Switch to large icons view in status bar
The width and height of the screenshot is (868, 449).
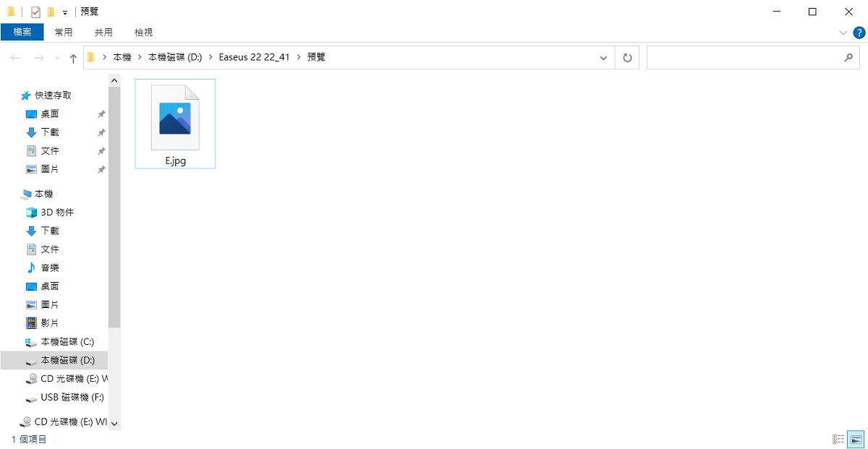click(856, 439)
